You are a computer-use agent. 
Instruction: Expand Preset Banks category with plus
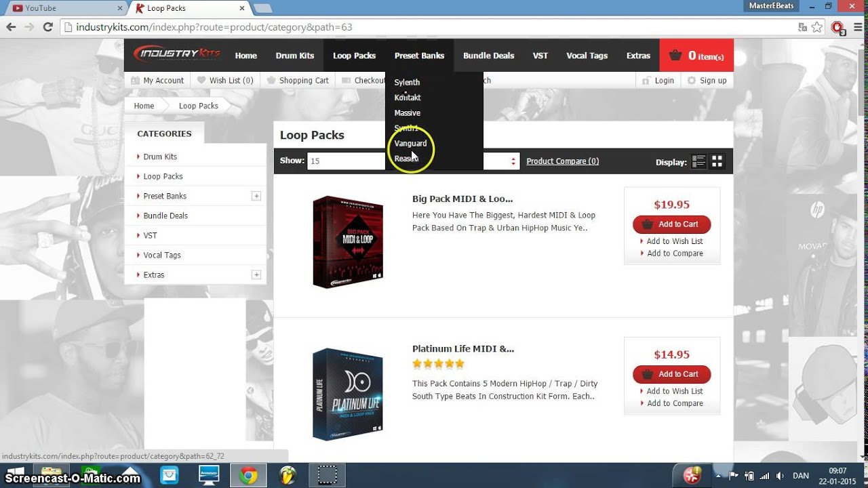(x=256, y=196)
